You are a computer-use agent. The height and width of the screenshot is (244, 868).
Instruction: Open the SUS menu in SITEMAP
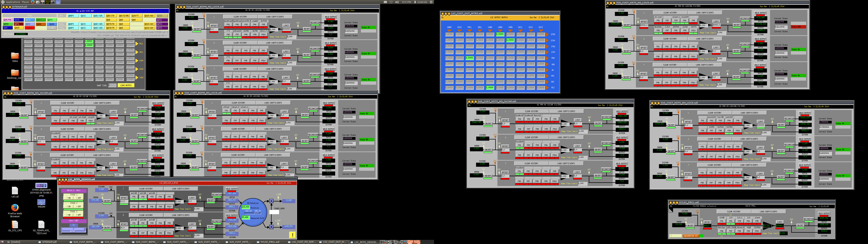pos(18,28)
